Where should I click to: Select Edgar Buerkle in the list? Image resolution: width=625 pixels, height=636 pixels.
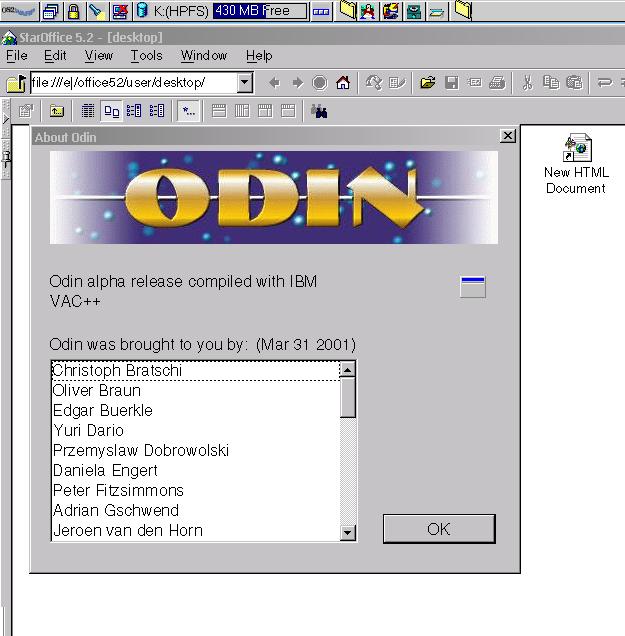click(x=196, y=410)
